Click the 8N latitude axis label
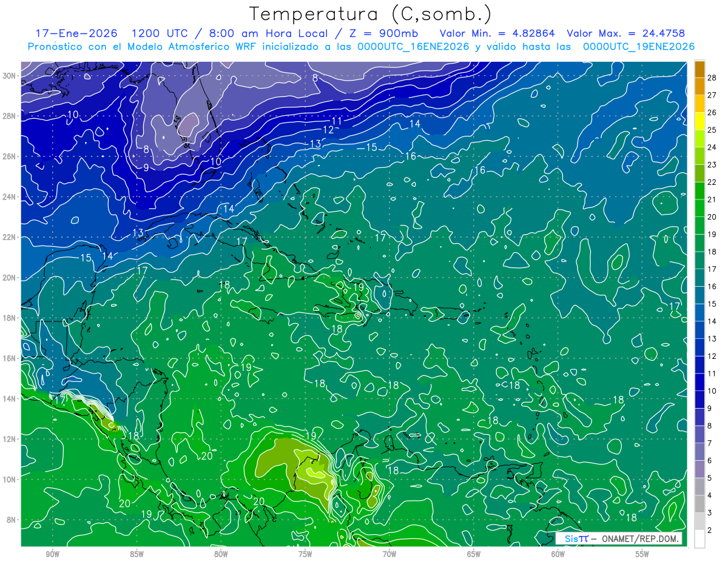This screenshot has width=728, height=562. 11,520
